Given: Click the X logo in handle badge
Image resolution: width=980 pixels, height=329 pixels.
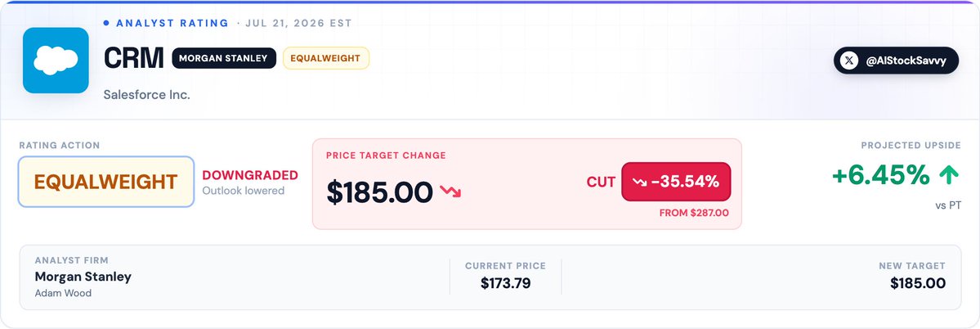Looking at the screenshot, I should click(848, 61).
